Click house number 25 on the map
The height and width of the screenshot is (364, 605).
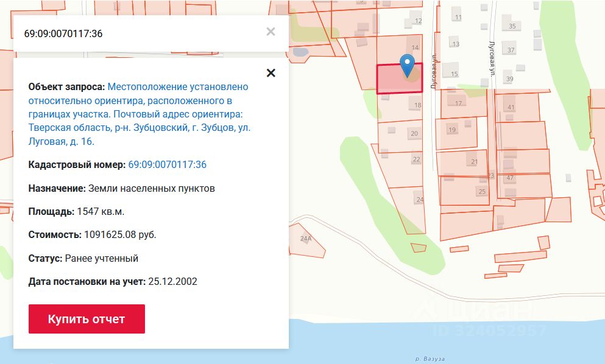point(482,192)
